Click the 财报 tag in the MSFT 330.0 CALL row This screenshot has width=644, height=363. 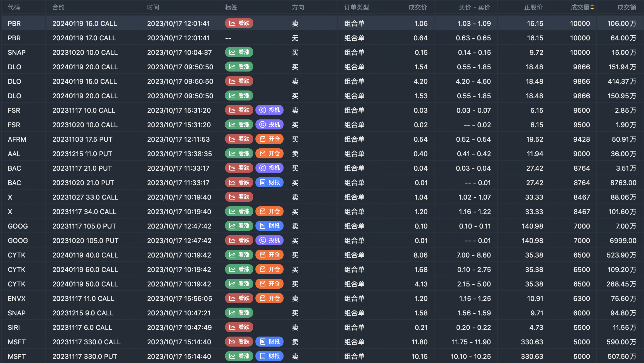coord(269,342)
